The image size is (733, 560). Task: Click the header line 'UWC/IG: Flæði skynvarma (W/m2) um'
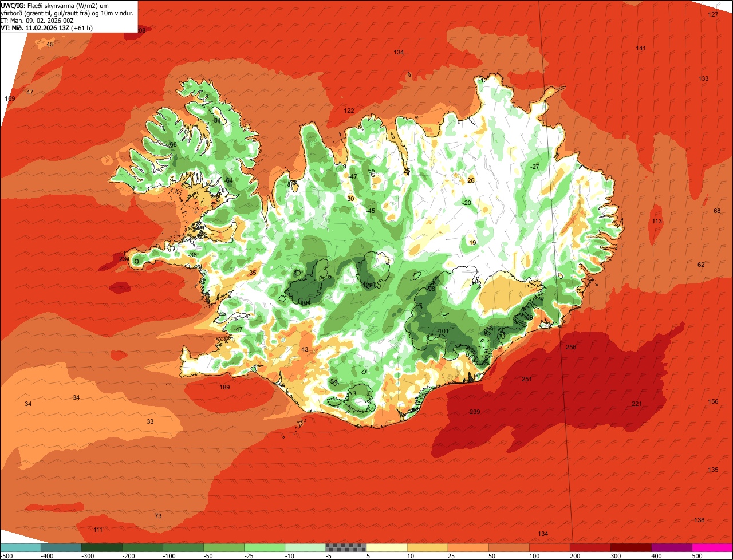(55, 5)
